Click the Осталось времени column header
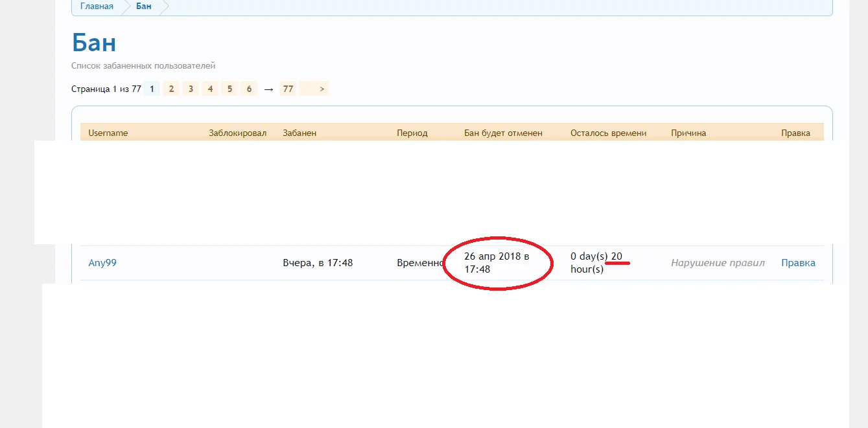The height and width of the screenshot is (428, 868). click(608, 132)
